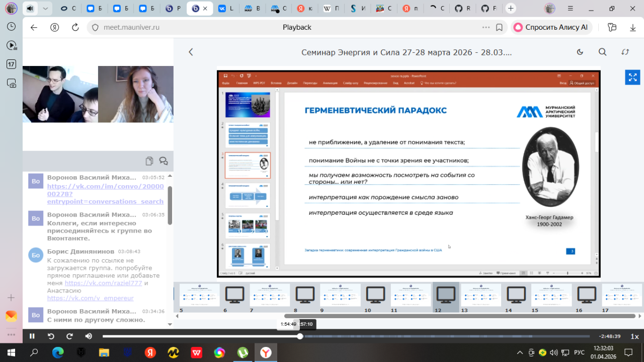Show hidden system tray icons
The image size is (644, 362).
[520, 352]
